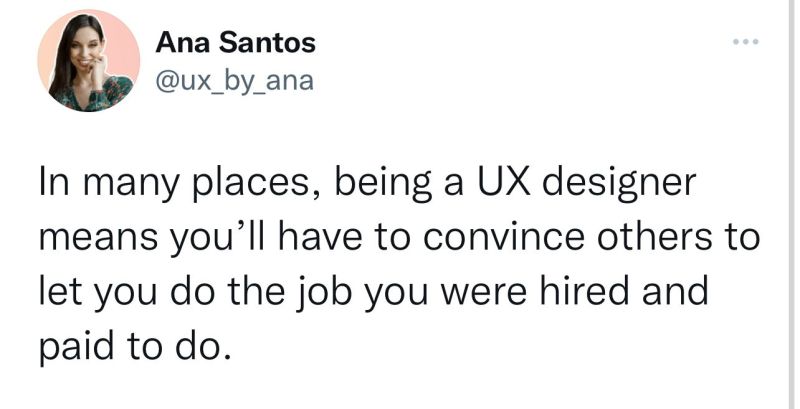Screen dimensions: 800x409
Task: Click the Ana Santos display name
Action: (x=236, y=43)
